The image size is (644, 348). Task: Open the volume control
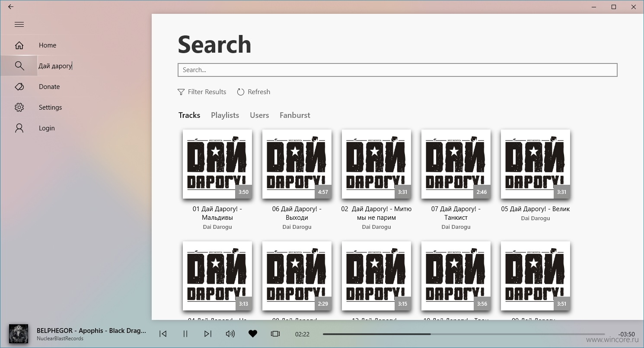coord(230,334)
